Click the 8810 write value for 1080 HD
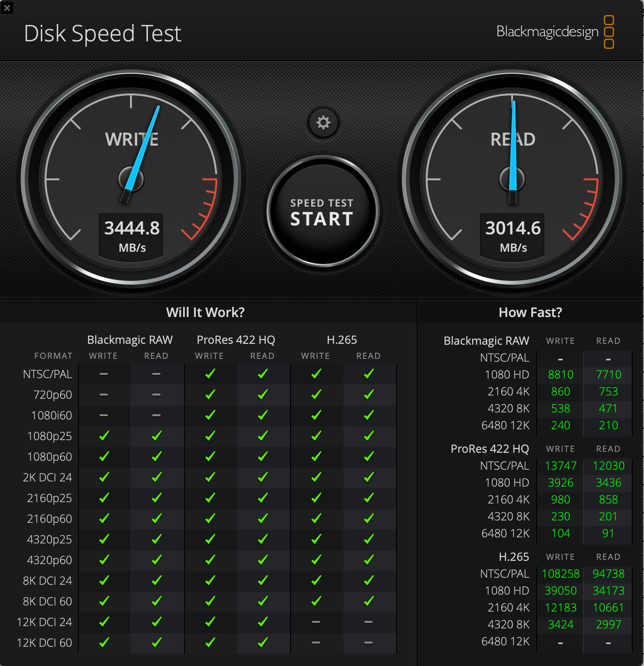 point(560,375)
